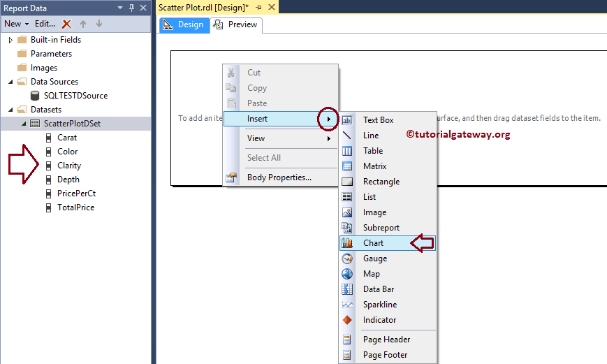
Task: Select the Carat field
Action: click(67, 138)
